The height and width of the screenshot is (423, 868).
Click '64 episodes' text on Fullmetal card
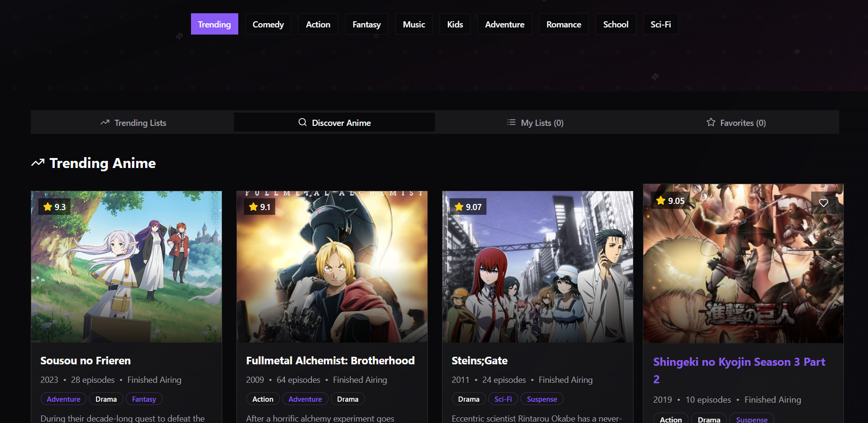click(x=298, y=380)
